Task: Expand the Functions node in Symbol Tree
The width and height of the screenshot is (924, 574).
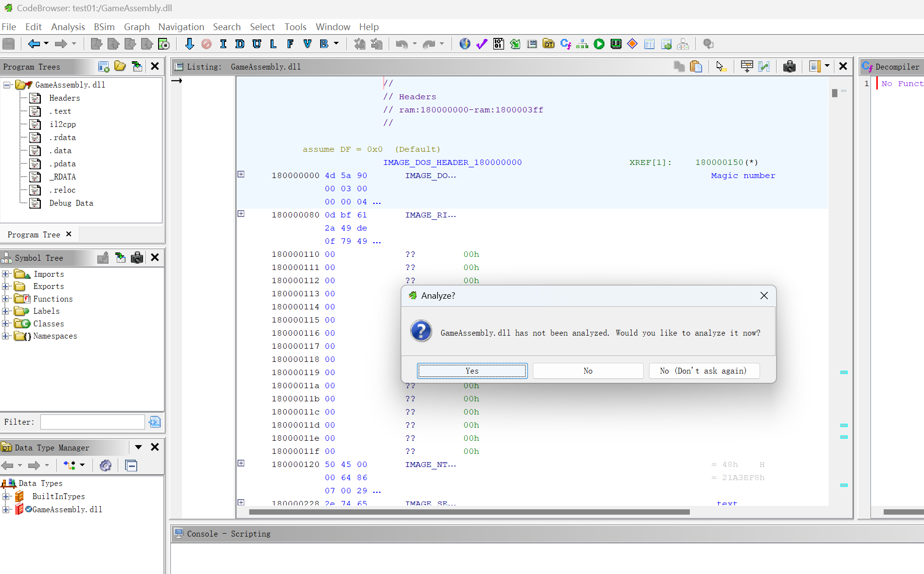Action: tap(5, 299)
